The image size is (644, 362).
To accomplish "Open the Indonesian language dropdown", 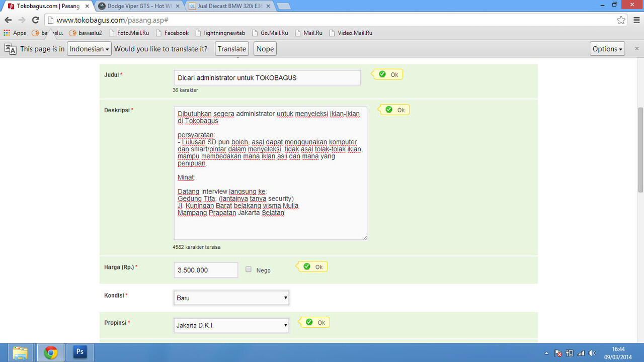I will click(x=89, y=49).
